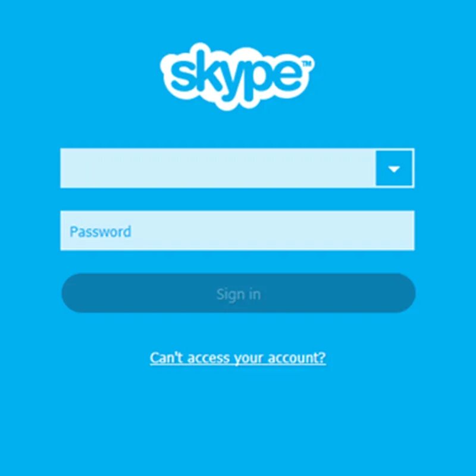
Task: Select the Skype wordmark at the top
Action: 237,77
